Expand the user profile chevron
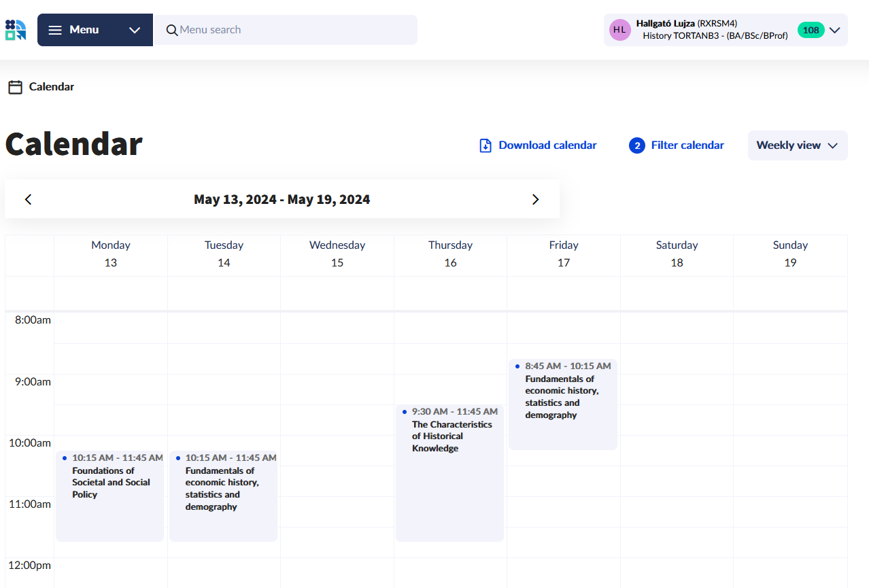The height and width of the screenshot is (588, 869). [835, 30]
